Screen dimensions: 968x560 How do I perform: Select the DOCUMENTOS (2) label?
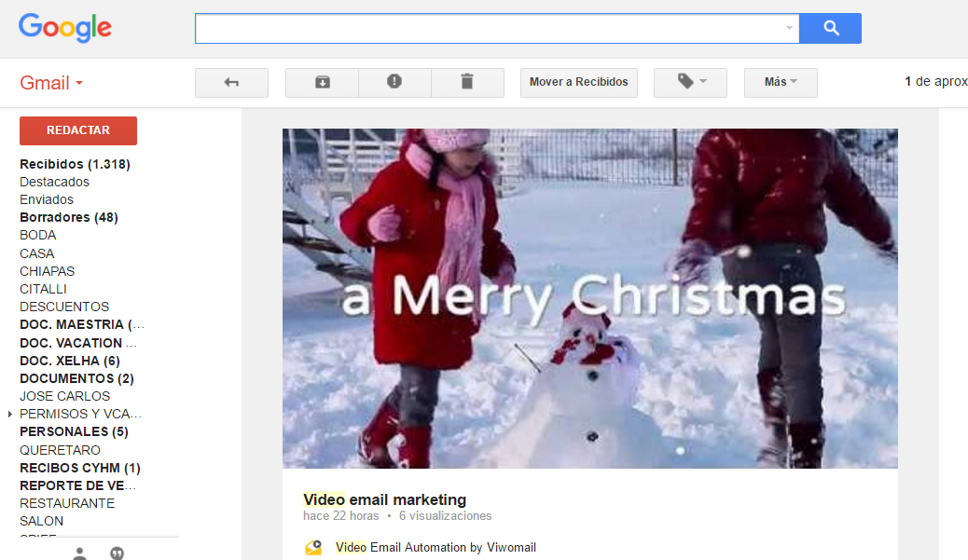tap(77, 378)
